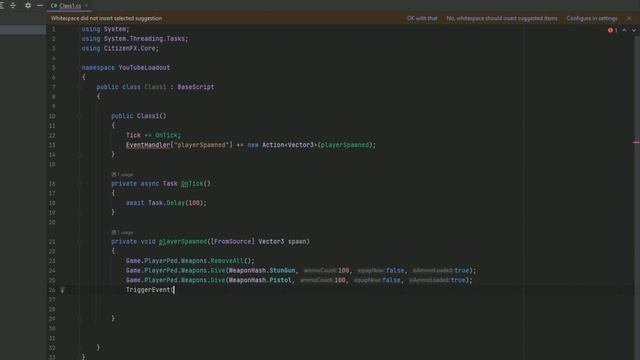This screenshot has width=640, height=360.
Task: Click the red error count indicator
Action: pos(613,30)
